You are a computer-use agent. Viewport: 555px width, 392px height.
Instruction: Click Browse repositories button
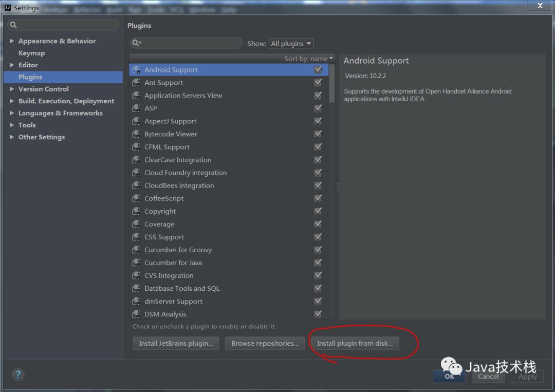tap(265, 343)
